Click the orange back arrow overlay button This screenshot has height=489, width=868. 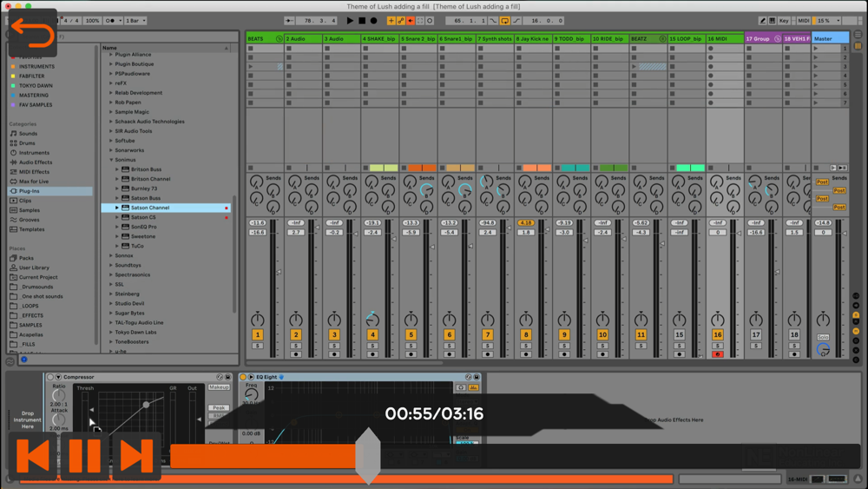(33, 33)
